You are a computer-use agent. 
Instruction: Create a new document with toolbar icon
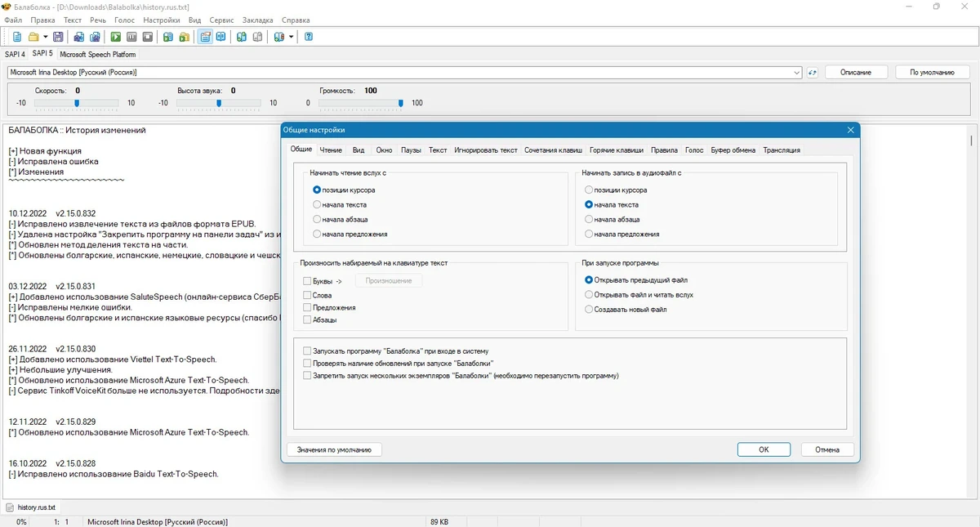pyautogui.click(x=17, y=37)
